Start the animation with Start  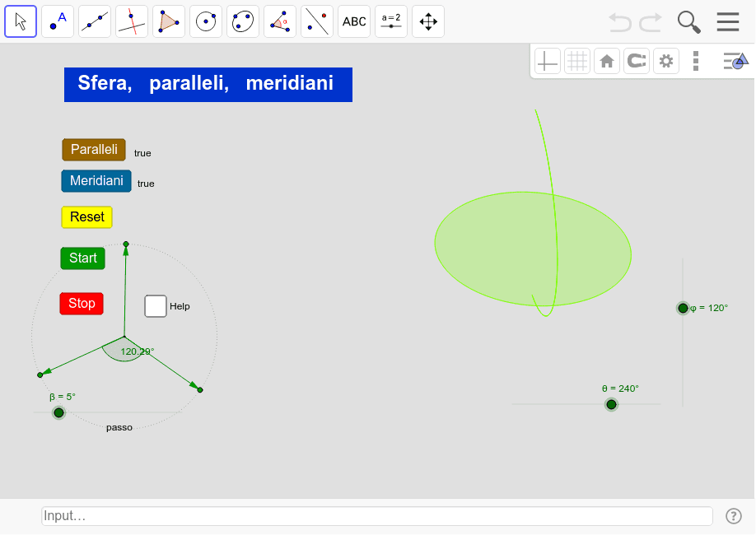pyautogui.click(x=83, y=258)
